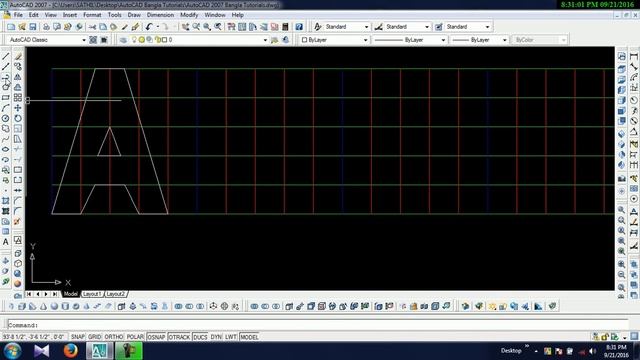The image size is (640, 360).
Task: Open the lineweight ByLayer dropdown
Action: 504,40
